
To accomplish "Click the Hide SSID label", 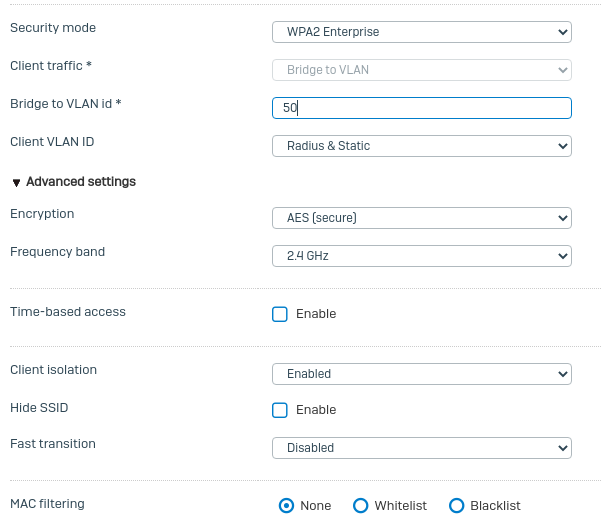I will (x=39, y=408).
